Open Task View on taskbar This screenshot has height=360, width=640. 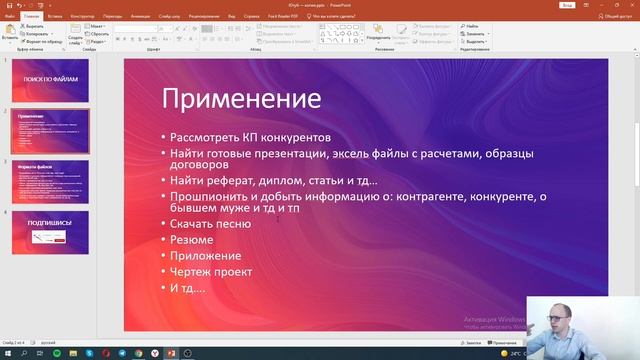(x=40, y=353)
